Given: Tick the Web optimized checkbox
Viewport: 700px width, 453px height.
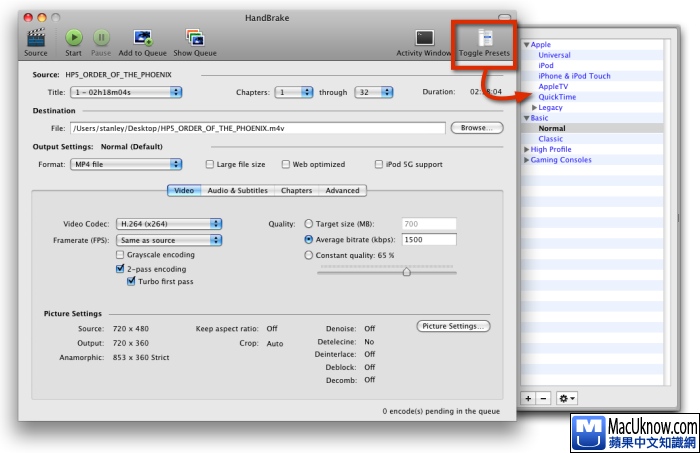Looking at the screenshot, I should click(286, 164).
